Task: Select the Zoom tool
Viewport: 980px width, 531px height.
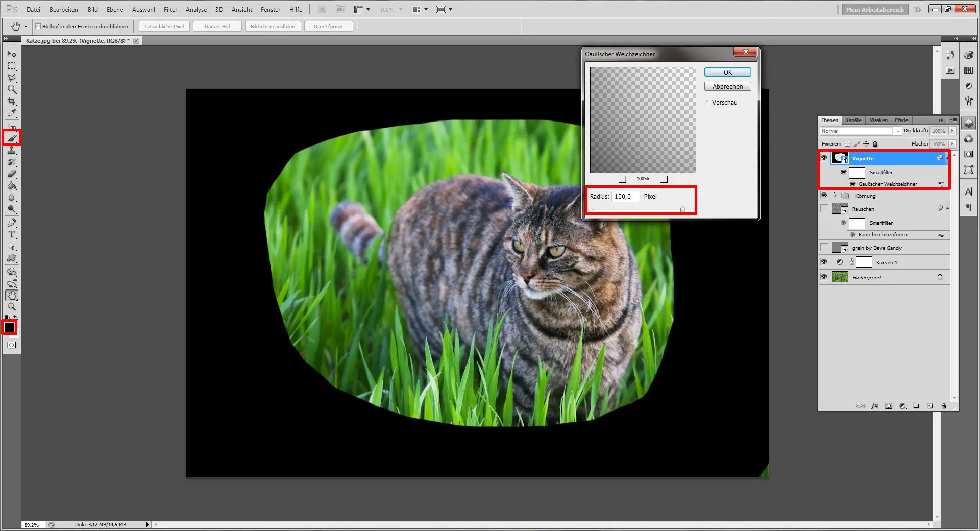Action: (11, 307)
